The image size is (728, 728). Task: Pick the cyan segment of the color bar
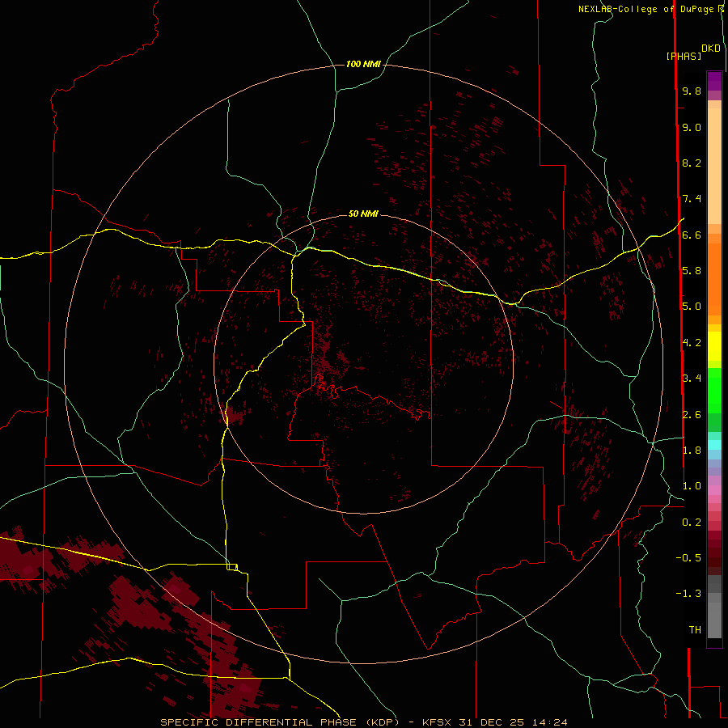[714, 445]
